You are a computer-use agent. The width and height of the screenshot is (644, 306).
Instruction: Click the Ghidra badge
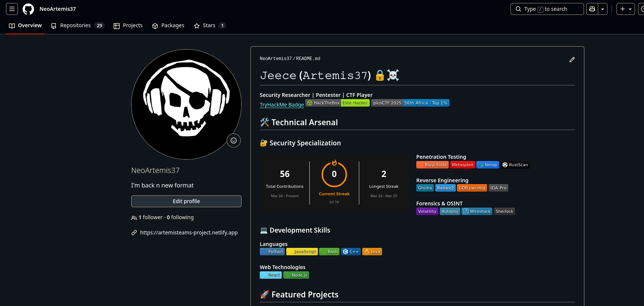point(425,188)
